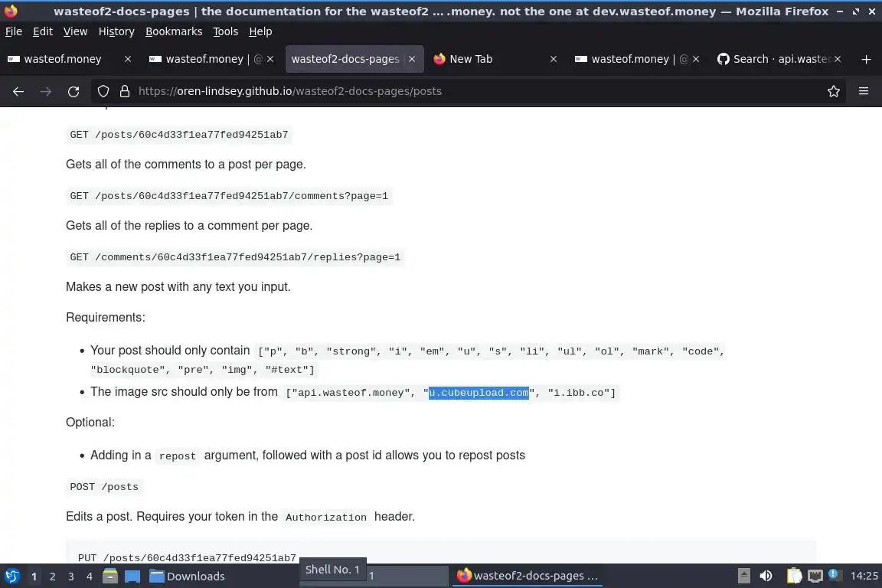Click the repost code word
Viewport: 882px width, 588px height.
coord(177,456)
